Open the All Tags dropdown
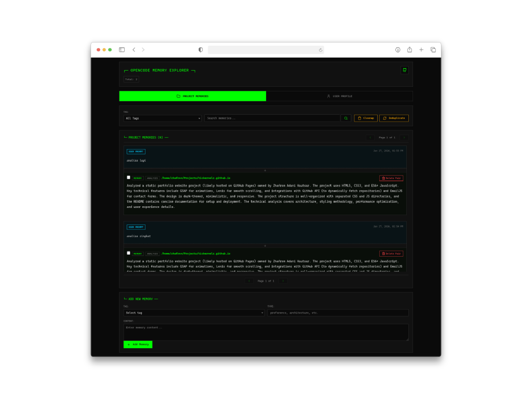 (x=162, y=118)
